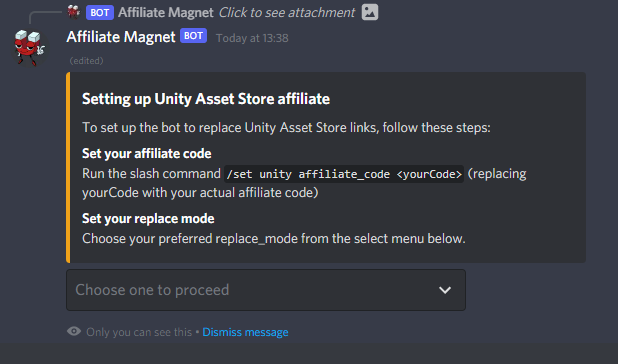The height and width of the screenshot is (364, 618).
Task: Expand the select menu chevron arrow
Action: (445, 290)
